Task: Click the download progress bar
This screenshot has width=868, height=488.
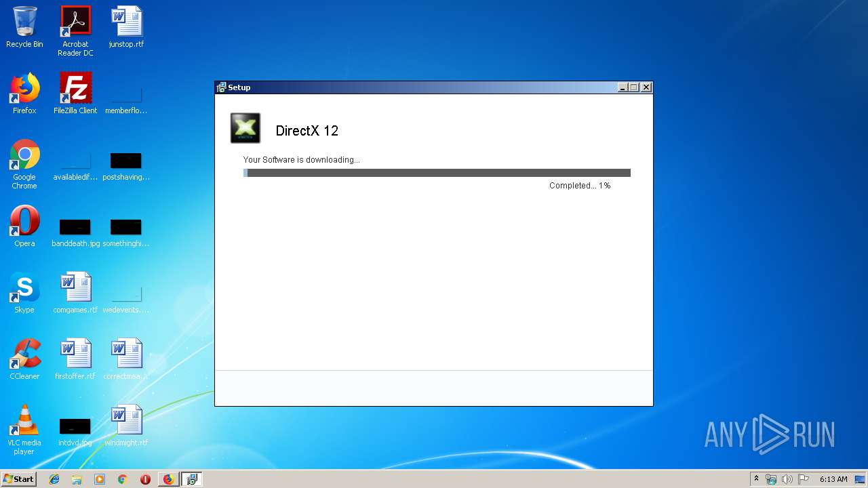Action: click(437, 173)
